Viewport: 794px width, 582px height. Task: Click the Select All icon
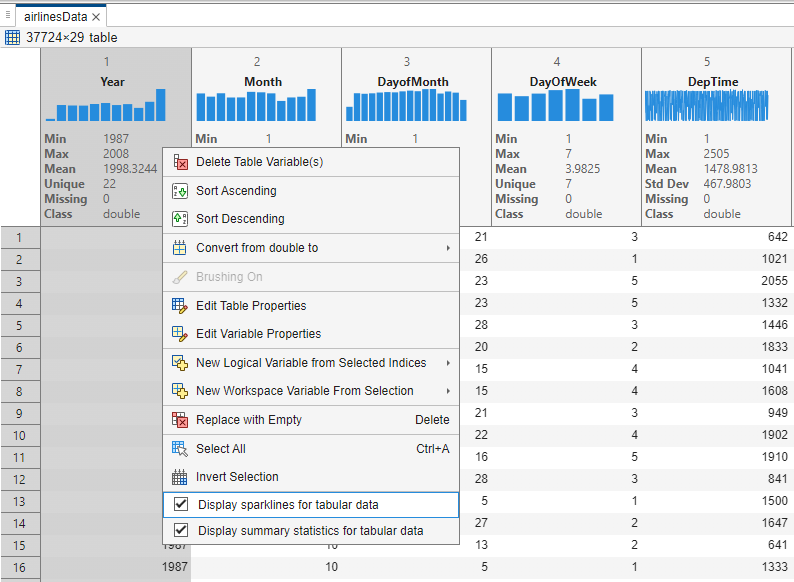(x=180, y=449)
